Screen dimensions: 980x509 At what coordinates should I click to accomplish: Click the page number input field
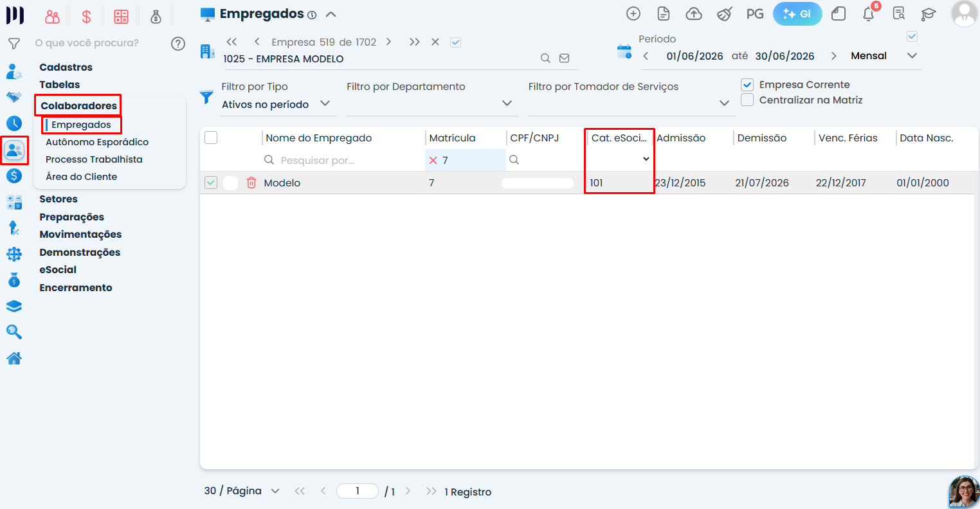point(358,491)
